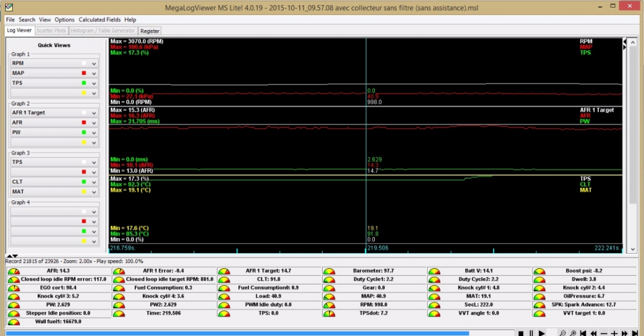Image resolution: width=644 pixels, height=336 pixels.
Task: Click the gauge icon beside Barometer: 97.7
Action: [x=330, y=271]
